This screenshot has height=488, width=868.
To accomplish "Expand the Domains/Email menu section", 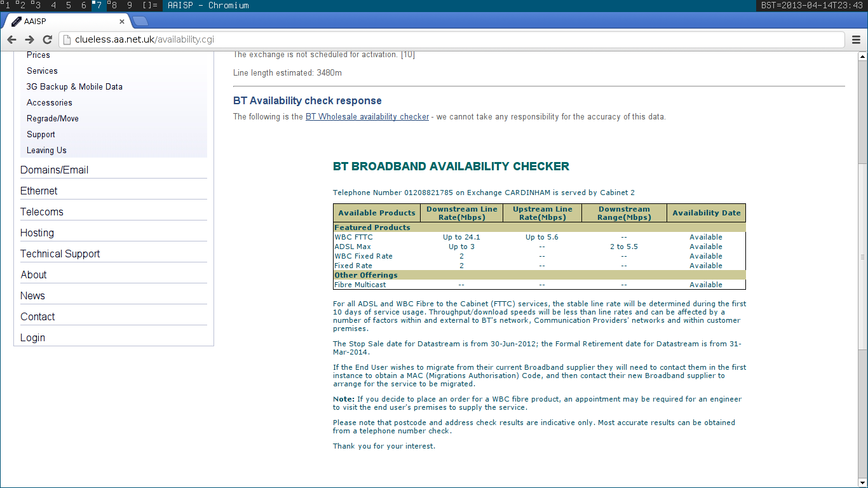I will point(54,170).
